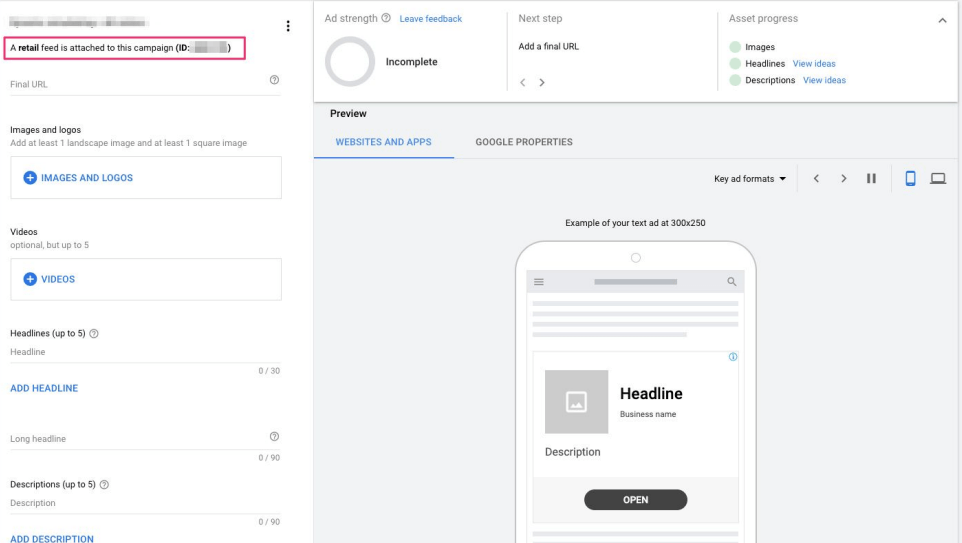Viewport: 962px width, 543px height.
Task: Click the retail feed attached notice
Action: 125,48
